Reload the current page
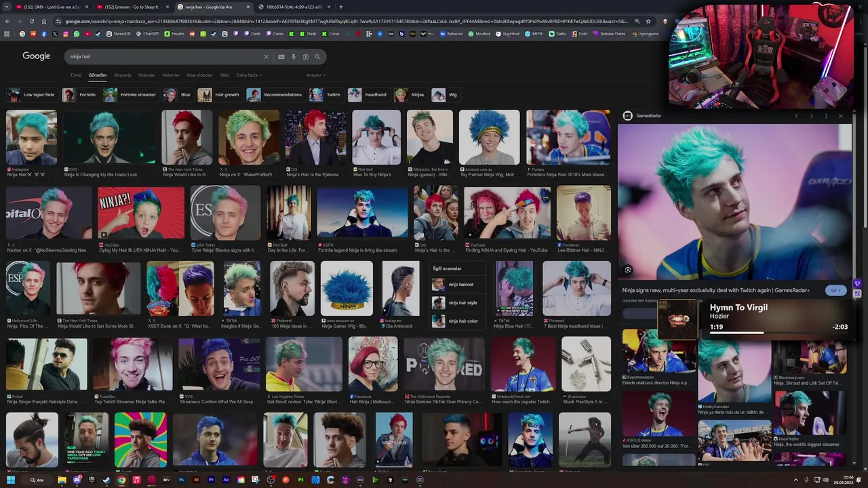Screen dimensions: 868x488 click(31, 21)
